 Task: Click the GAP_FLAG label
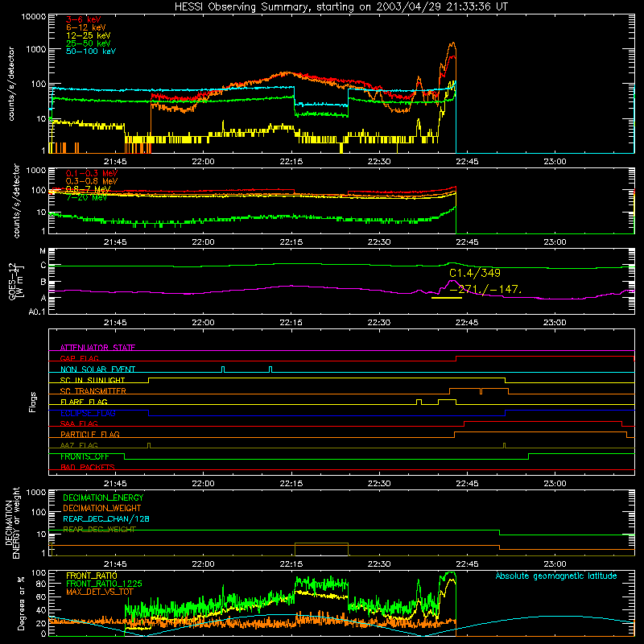click(x=79, y=358)
